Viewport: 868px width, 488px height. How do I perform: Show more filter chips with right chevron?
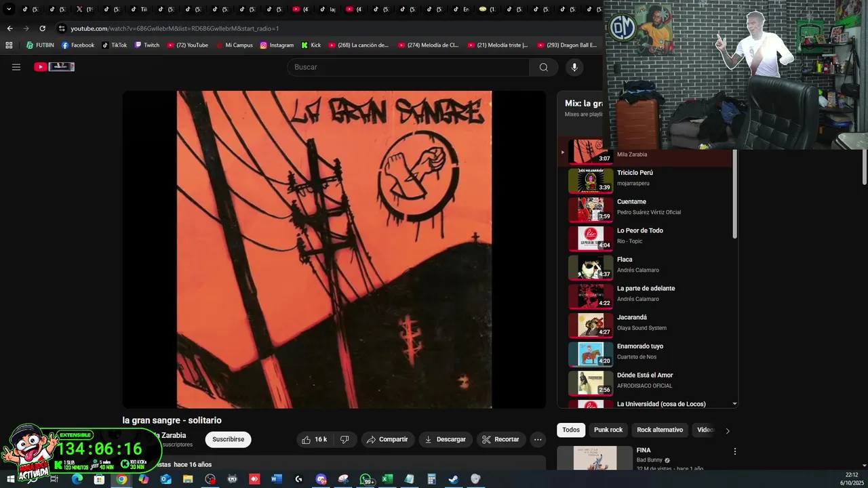click(728, 430)
